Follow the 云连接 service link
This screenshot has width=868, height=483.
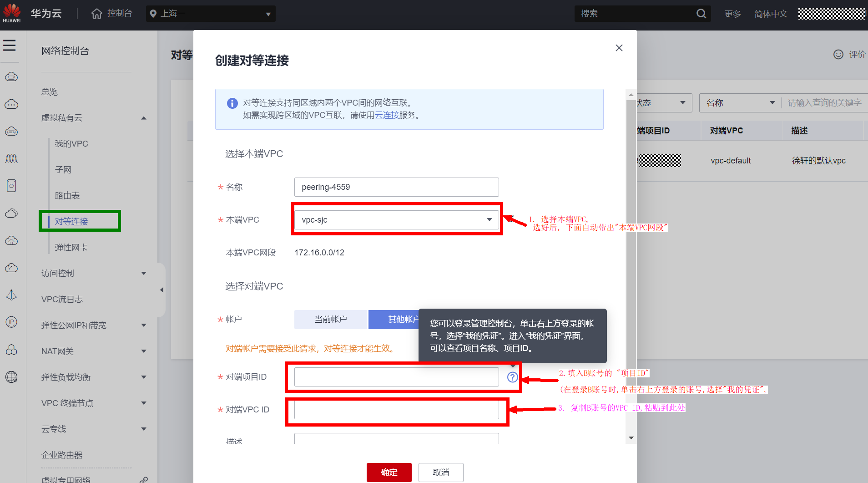pos(387,115)
